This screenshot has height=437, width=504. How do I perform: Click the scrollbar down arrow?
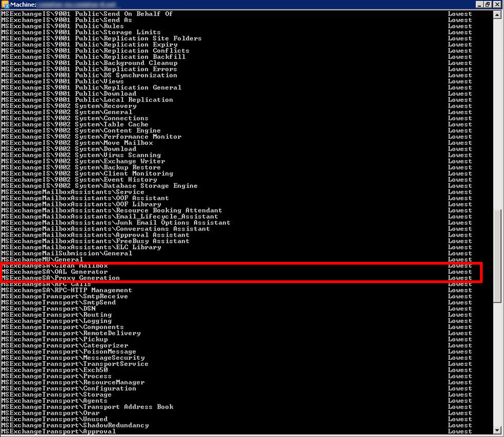[x=497, y=430]
